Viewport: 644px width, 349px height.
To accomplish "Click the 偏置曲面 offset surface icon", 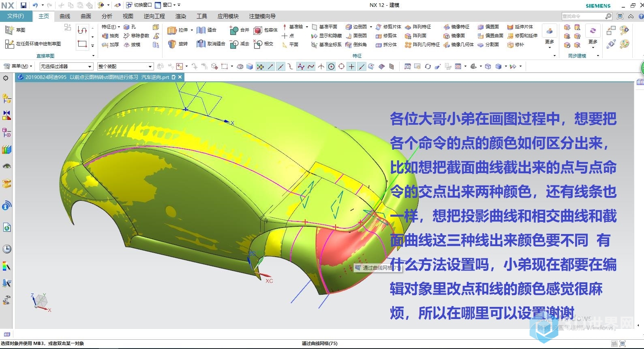I will click(x=481, y=36).
